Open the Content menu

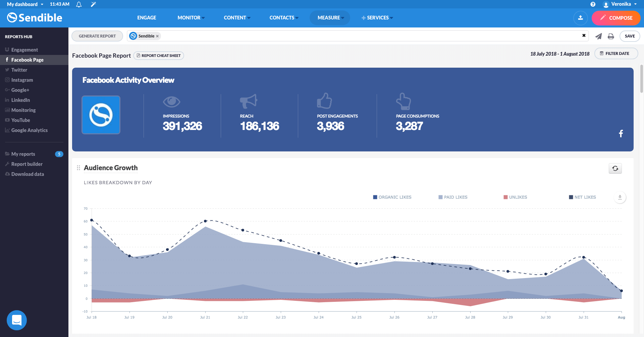pyautogui.click(x=237, y=18)
